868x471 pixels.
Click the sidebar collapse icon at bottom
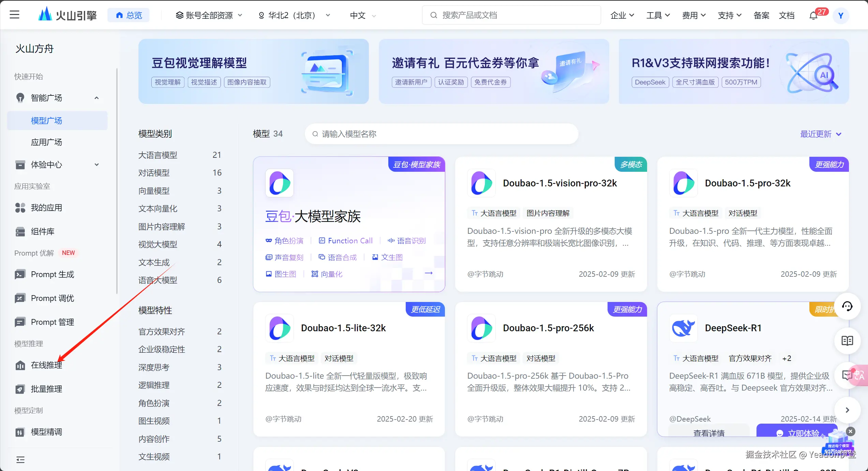point(20,460)
